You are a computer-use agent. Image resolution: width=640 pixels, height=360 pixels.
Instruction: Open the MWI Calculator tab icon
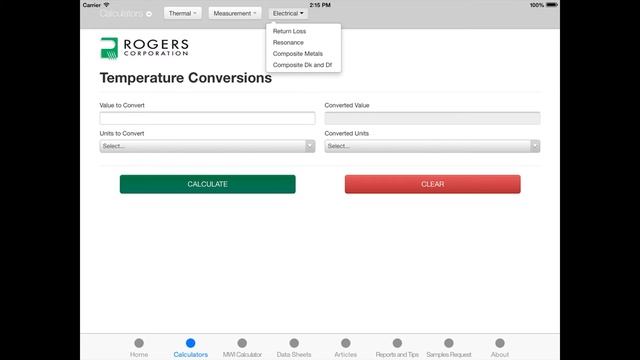coord(242,343)
